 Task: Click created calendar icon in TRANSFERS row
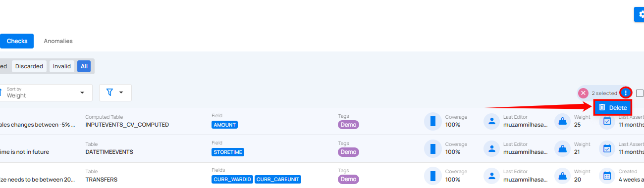pos(607,176)
